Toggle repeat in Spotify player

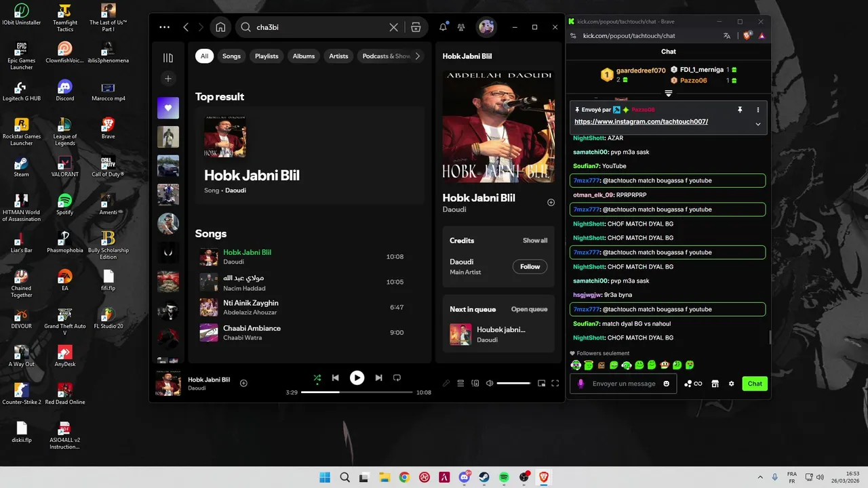click(x=397, y=378)
